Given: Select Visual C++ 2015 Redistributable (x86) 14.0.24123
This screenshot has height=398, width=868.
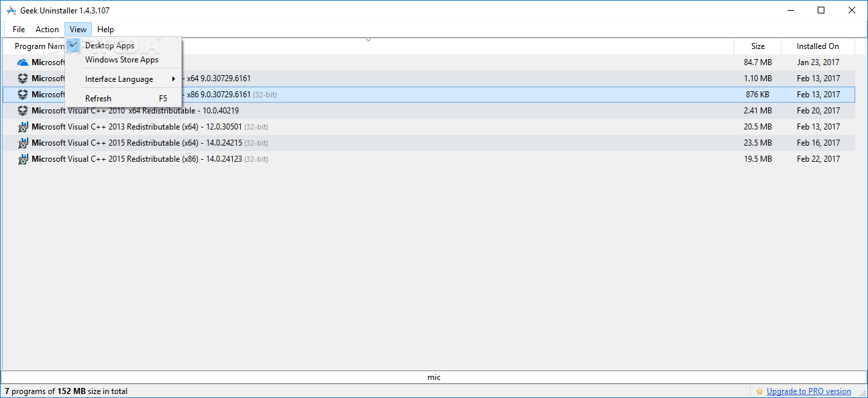Looking at the screenshot, I should tap(429, 159).
